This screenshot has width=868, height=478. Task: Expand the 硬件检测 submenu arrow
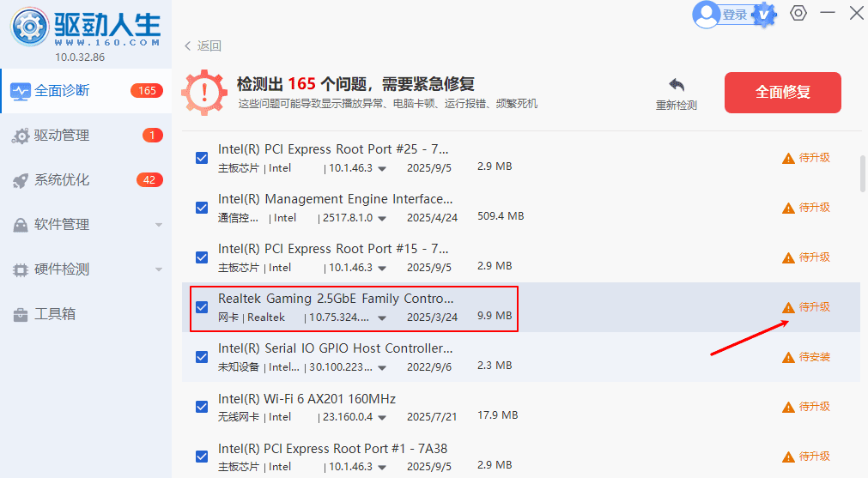pyautogui.click(x=159, y=270)
